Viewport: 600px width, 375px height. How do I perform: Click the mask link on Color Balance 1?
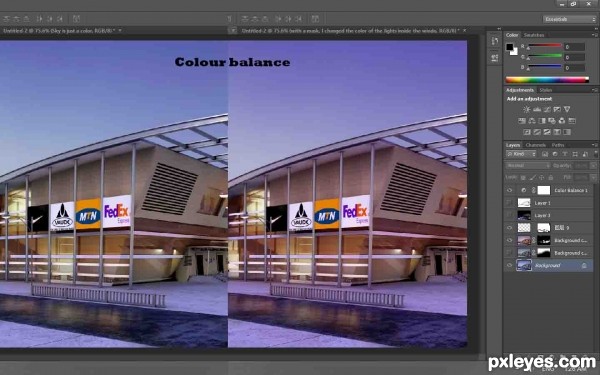(x=533, y=190)
